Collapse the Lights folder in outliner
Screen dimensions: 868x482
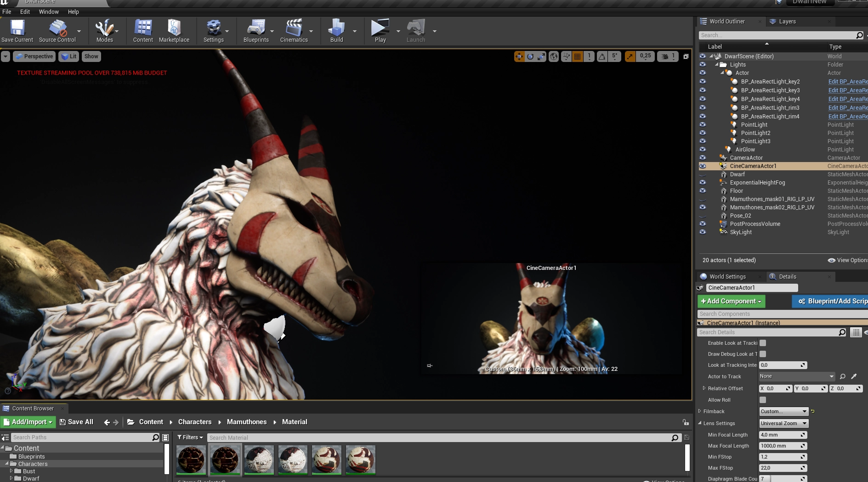point(717,65)
